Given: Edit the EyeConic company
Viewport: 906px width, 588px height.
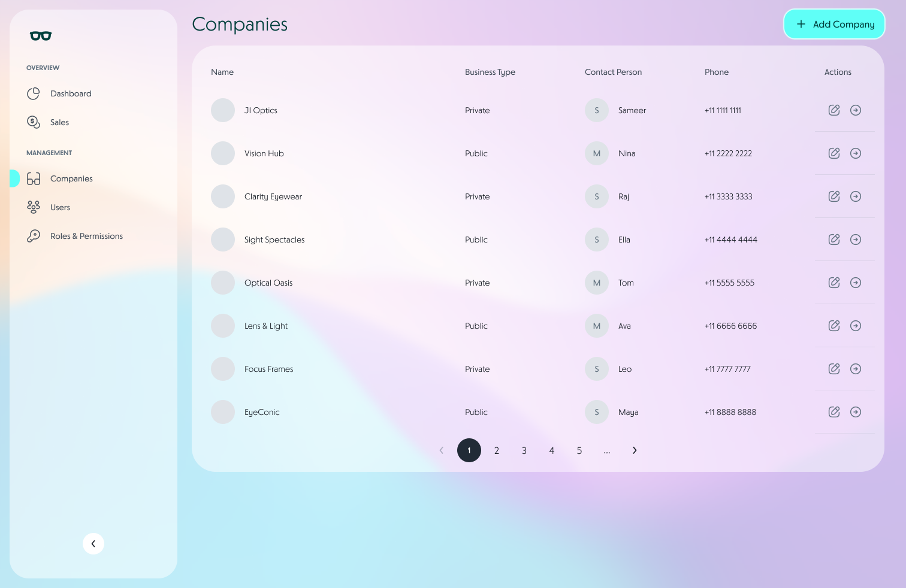Looking at the screenshot, I should tap(834, 412).
